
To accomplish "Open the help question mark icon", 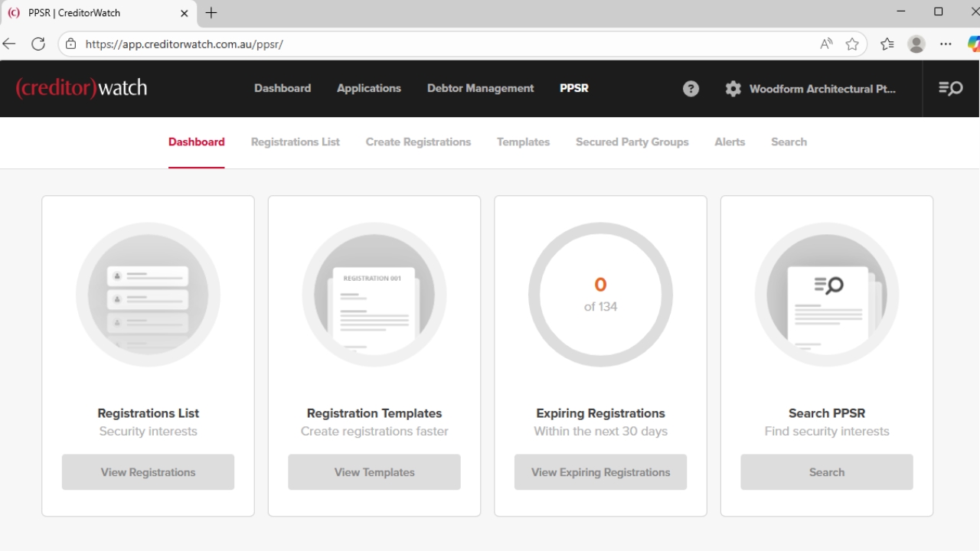I will [x=691, y=89].
